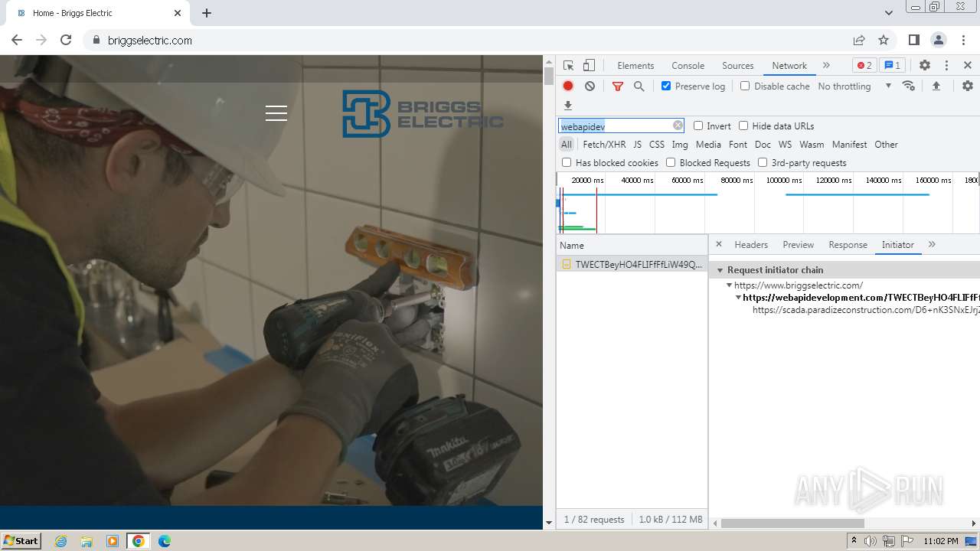
Task: Open the No throttling dropdown
Action: coord(854,86)
